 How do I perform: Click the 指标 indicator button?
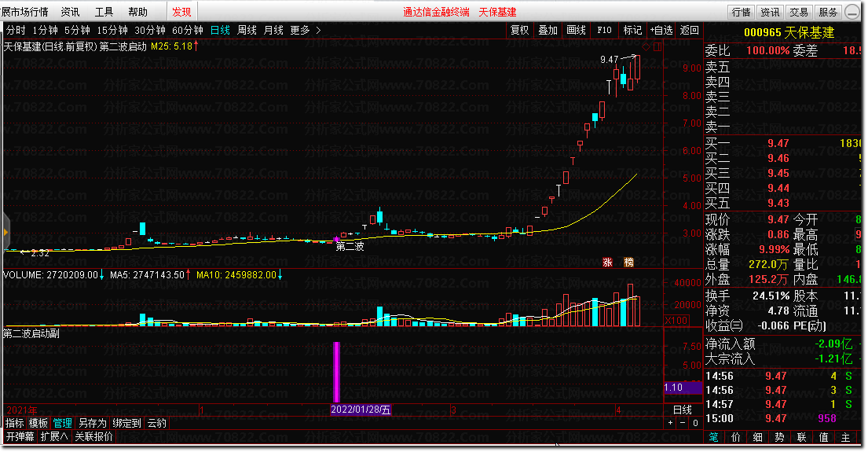pyautogui.click(x=15, y=423)
